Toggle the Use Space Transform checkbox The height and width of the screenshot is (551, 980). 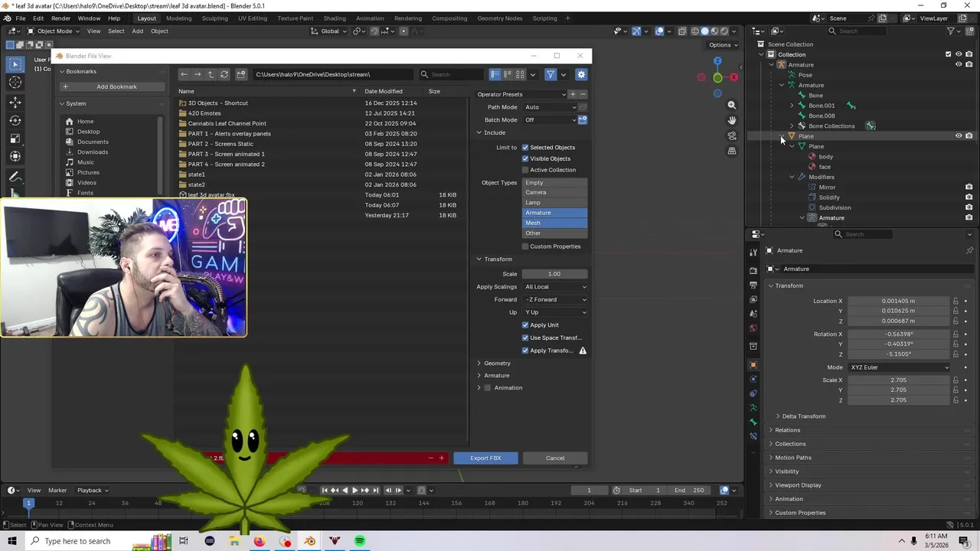[x=525, y=337]
